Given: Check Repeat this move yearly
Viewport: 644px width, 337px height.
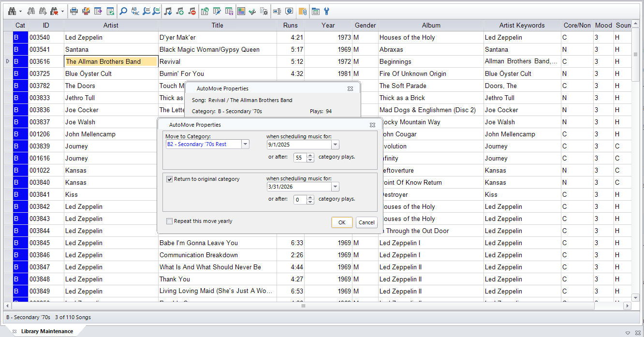Looking at the screenshot, I should pos(170,221).
